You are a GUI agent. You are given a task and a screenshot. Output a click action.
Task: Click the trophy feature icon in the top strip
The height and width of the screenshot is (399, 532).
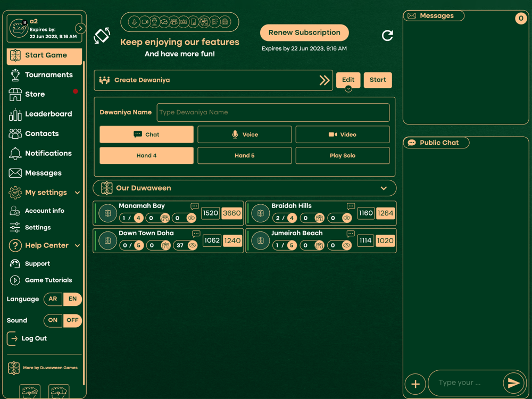point(154,22)
